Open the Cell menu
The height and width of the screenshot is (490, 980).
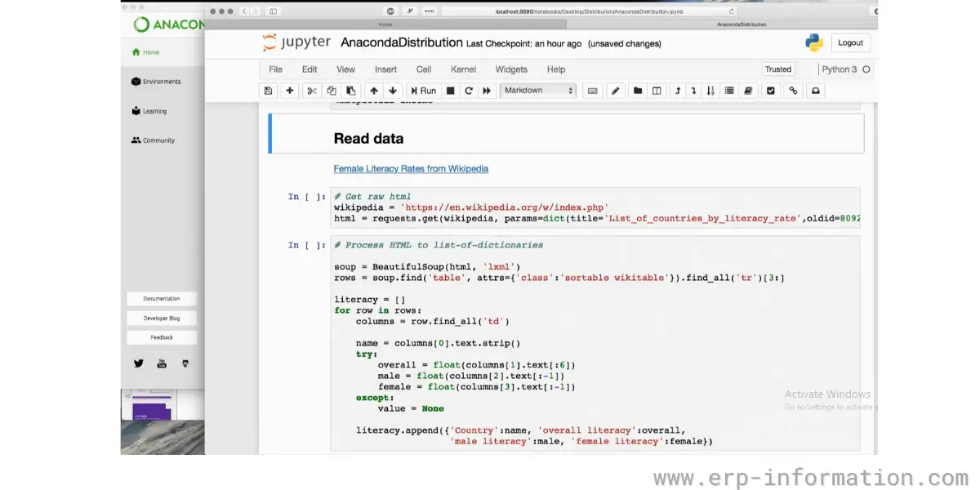[x=424, y=69]
